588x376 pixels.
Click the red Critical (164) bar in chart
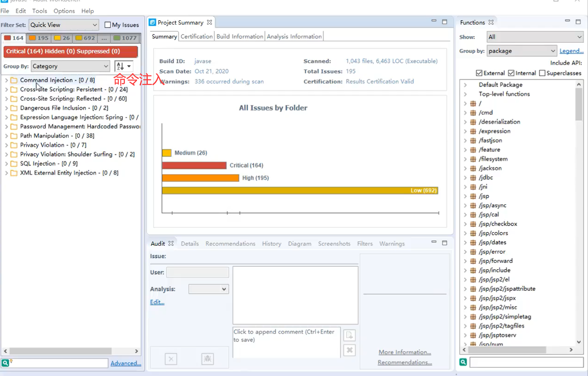click(x=194, y=166)
